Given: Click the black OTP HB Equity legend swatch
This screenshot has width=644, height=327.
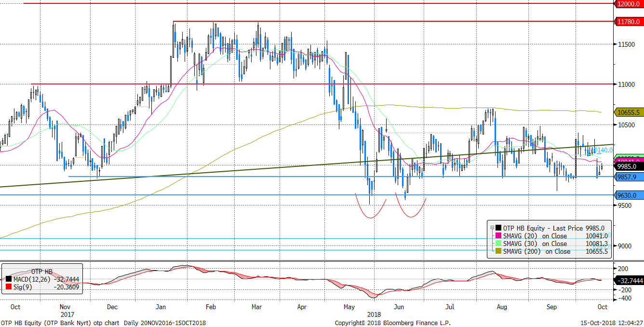Looking at the screenshot, I should tap(498, 228).
